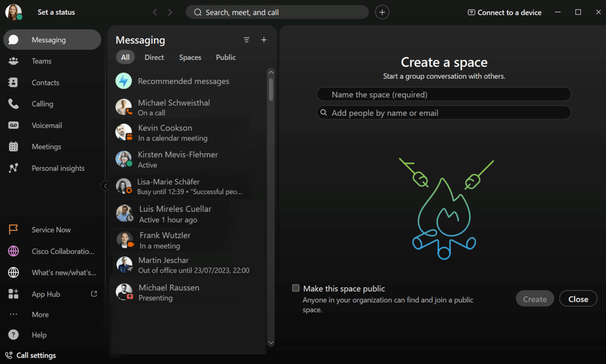Click the Name the space field

point(444,94)
